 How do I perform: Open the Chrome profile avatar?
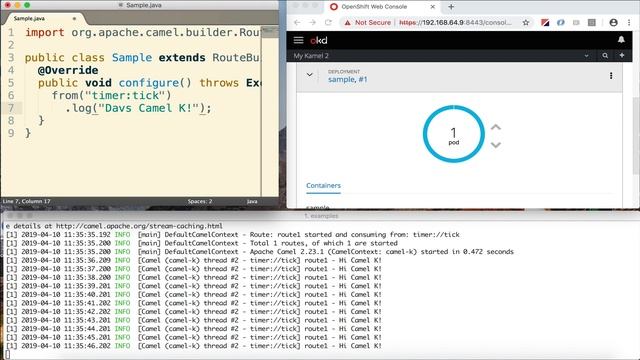click(x=613, y=22)
